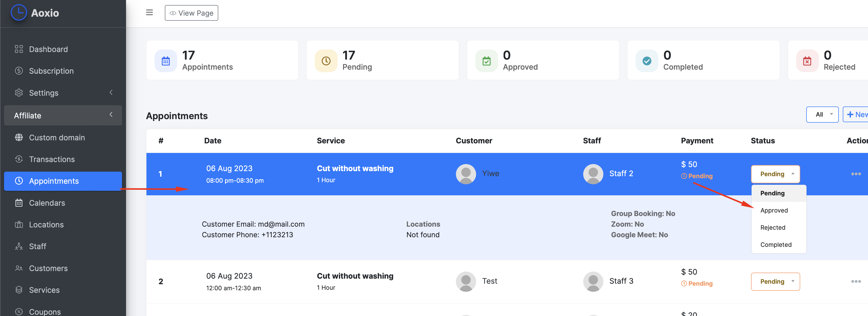Click the Services layers icon
Image resolution: width=868 pixels, height=316 pixels.
pyautogui.click(x=19, y=290)
